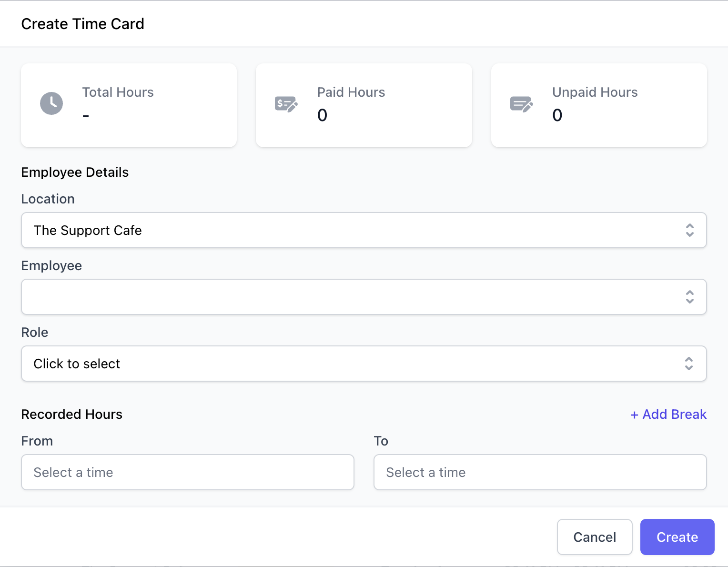Click the Unpaid Hours check icon
The height and width of the screenshot is (567, 728).
pos(521,104)
